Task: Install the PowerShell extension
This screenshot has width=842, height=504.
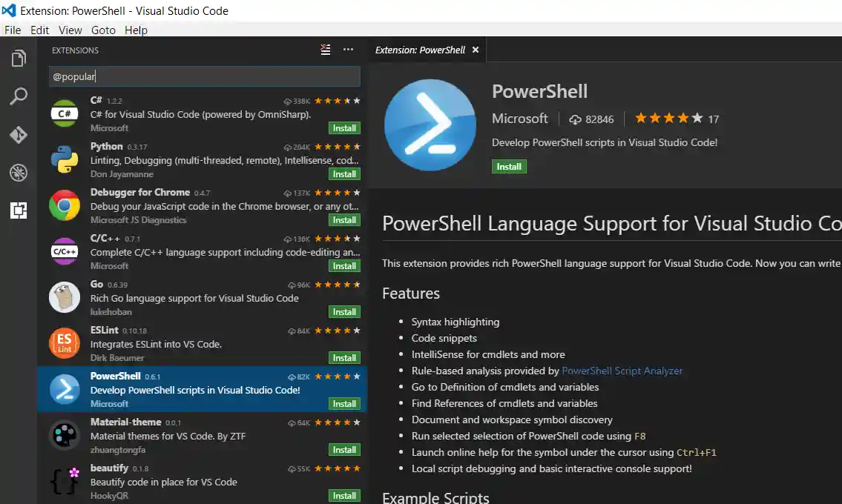Action: (509, 166)
